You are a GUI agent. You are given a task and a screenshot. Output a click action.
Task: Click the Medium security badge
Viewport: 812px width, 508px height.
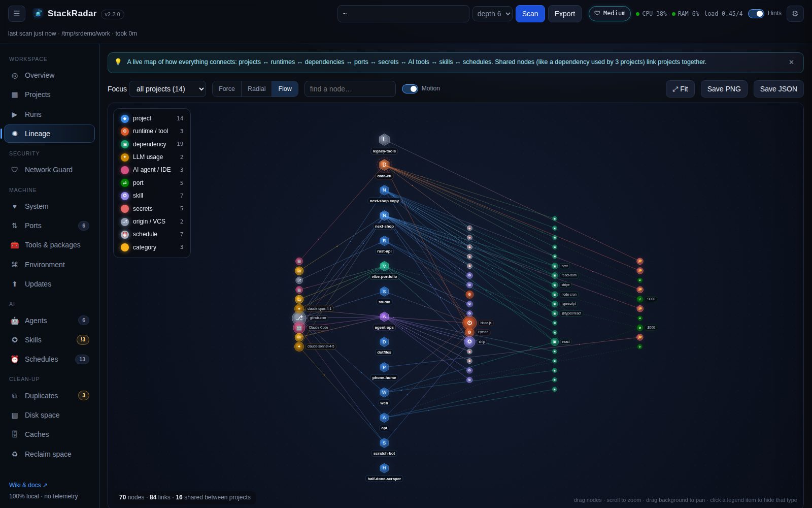(610, 14)
